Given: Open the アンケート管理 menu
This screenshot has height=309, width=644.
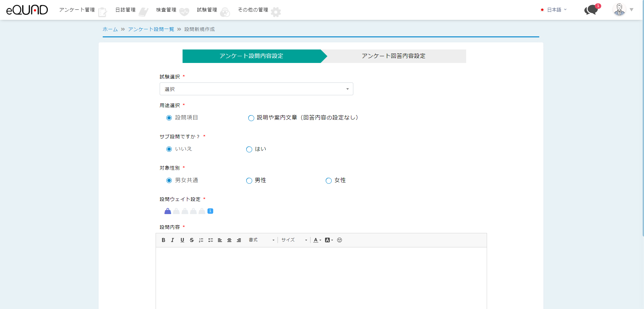Looking at the screenshot, I should (x=77, y=10).
